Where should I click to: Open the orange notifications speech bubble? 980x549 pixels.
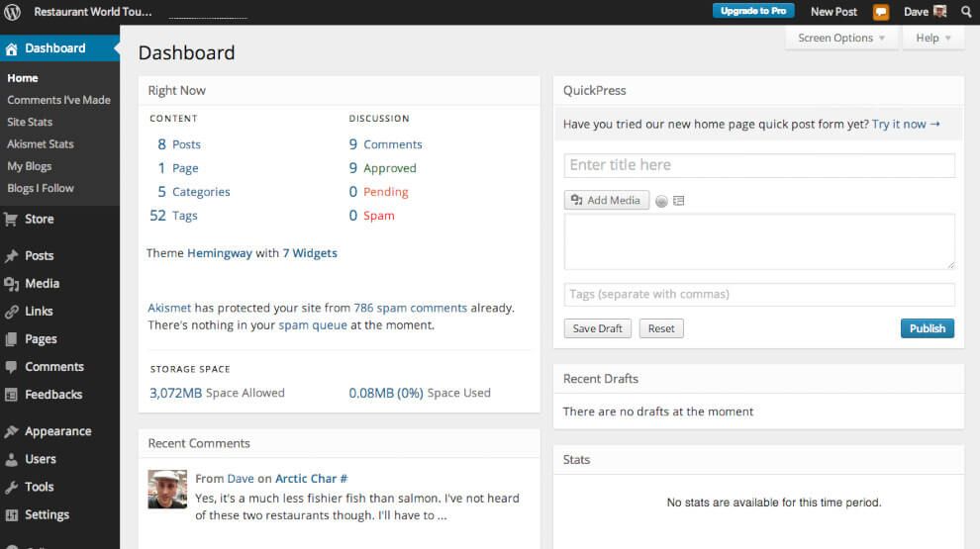coord(881,12)
